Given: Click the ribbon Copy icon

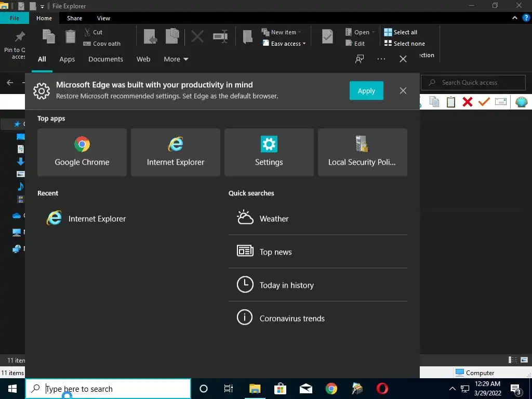Looking at the screenshot, I should (x=48, y=36).
